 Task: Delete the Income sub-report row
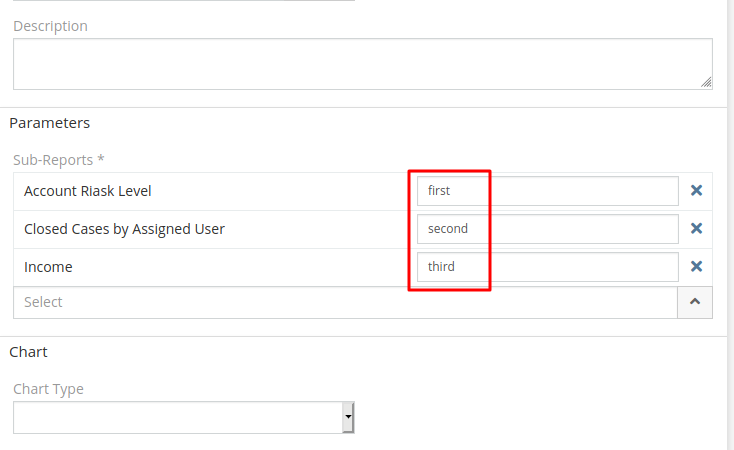(697, 266)
